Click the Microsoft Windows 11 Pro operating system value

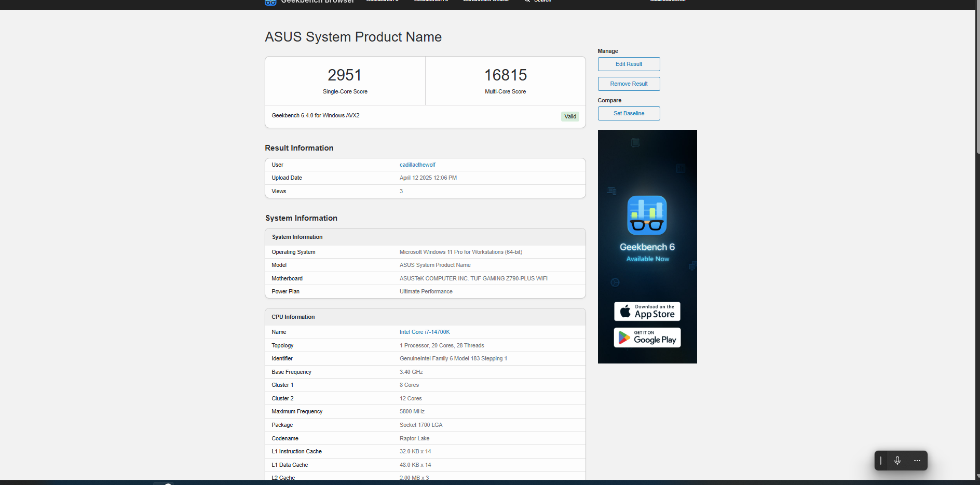(461, 252)
